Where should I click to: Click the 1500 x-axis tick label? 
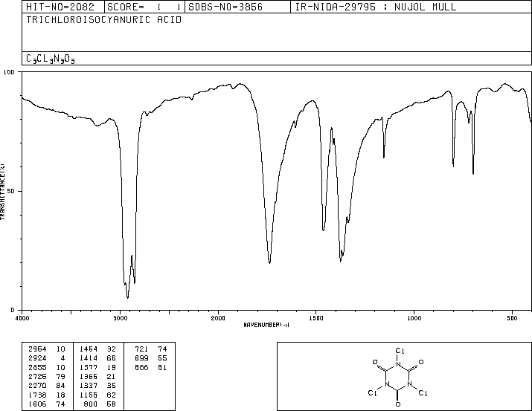pyautogui.click(x=316, y=318)
